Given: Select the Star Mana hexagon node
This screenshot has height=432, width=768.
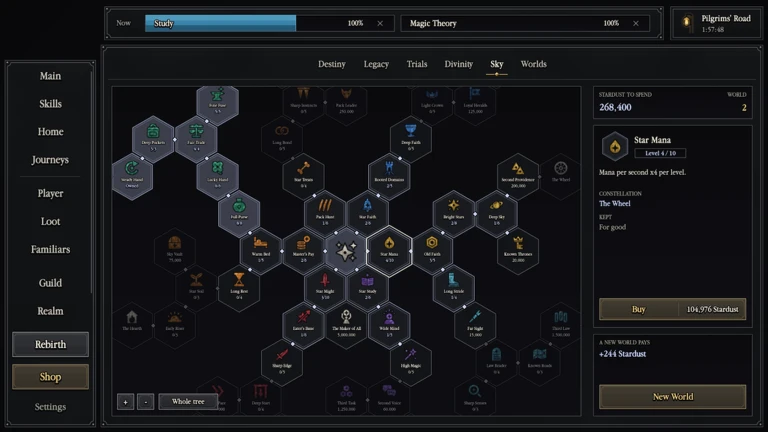Looking at the screenshot, I should pyautogui.click(x=389, y=251).
